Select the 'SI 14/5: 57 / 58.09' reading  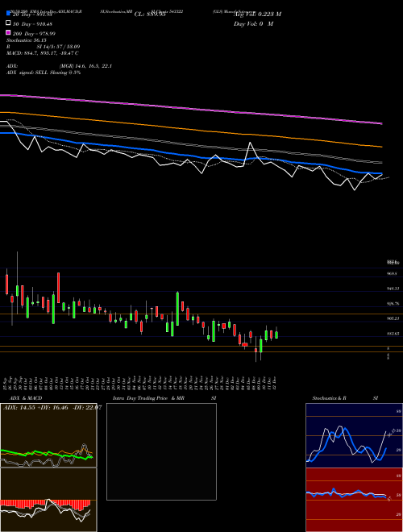click(58, 47)
